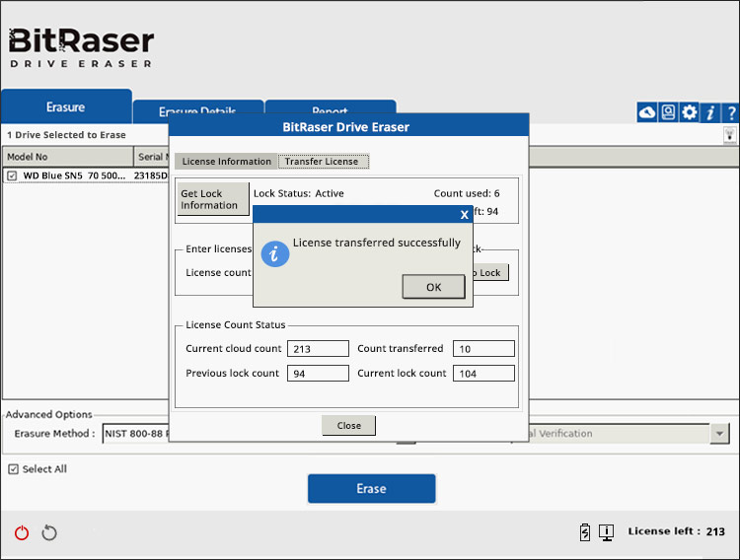Click the 'Count transferred' label
The image size is (740, 560).
401,349
